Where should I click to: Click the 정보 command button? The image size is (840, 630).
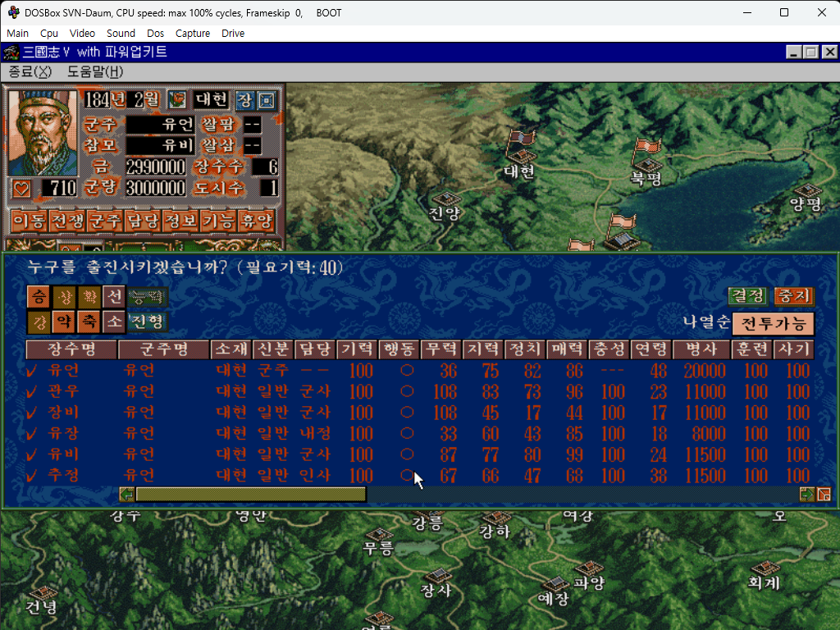[x=181, y=221]
